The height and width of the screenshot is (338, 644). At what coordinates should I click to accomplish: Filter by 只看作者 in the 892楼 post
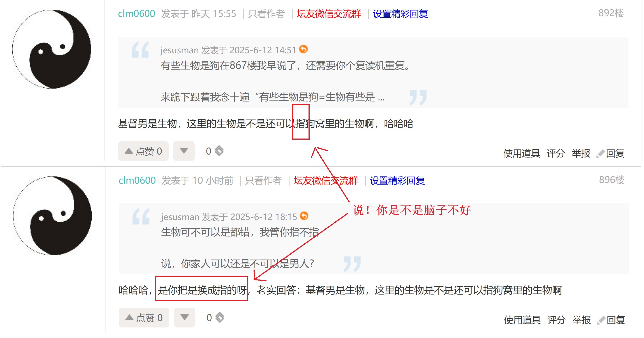(266, 14)
